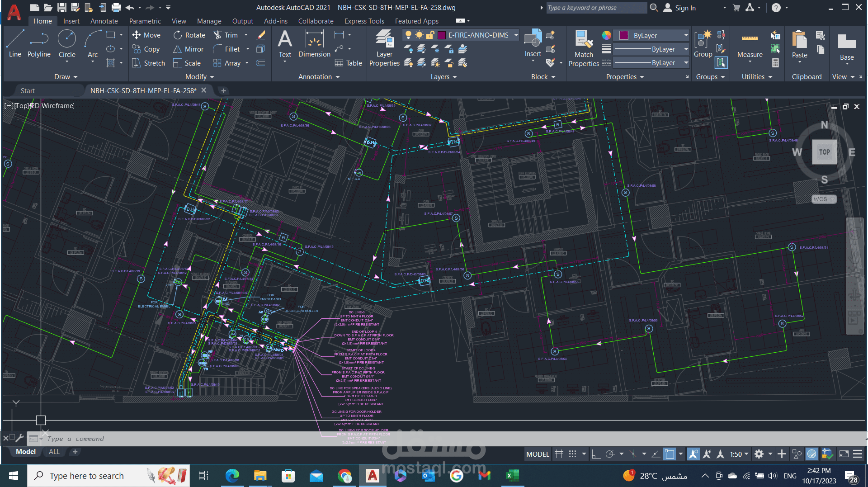Toggle auto-scale annotation in status bar
868x487 pixels.
(x=707, y=454)
